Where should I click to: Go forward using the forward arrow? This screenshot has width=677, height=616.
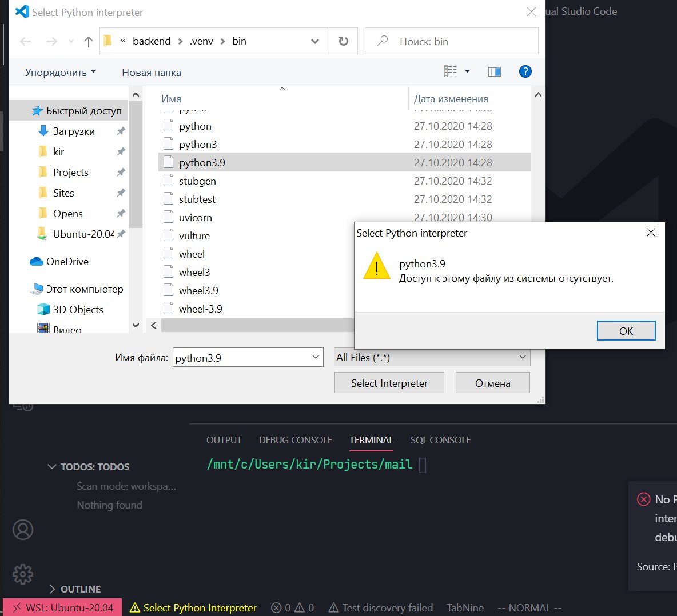pos(51,41)
